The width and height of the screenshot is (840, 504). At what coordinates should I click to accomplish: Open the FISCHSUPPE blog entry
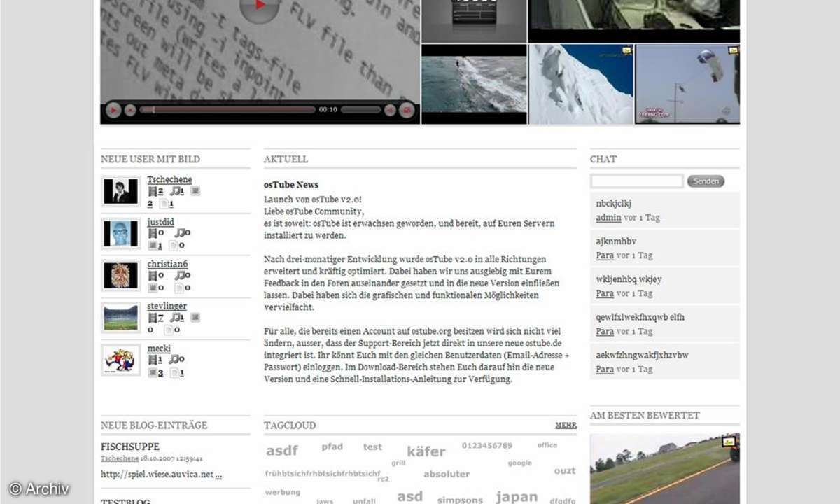pos(130,447)
